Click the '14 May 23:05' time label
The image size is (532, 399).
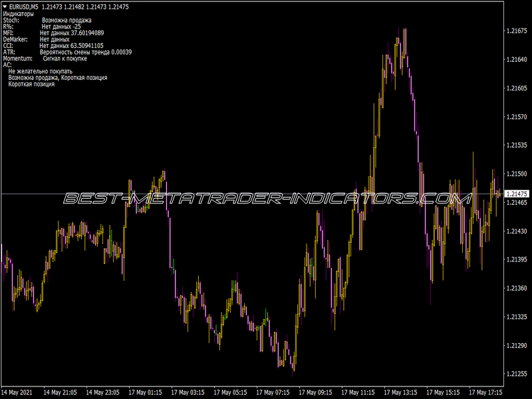pyautogui.click(x=103, y=392)
